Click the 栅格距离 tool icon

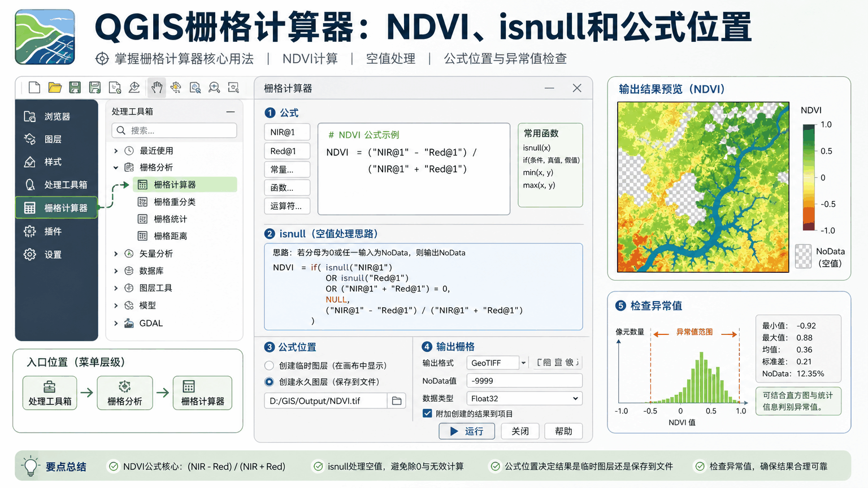(x=142, y=236)
